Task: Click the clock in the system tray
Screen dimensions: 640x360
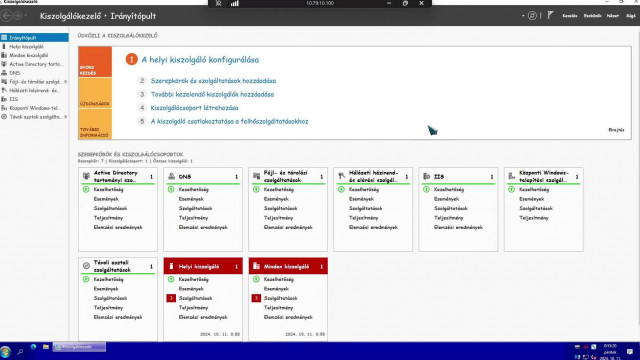Action: [610, 351]
